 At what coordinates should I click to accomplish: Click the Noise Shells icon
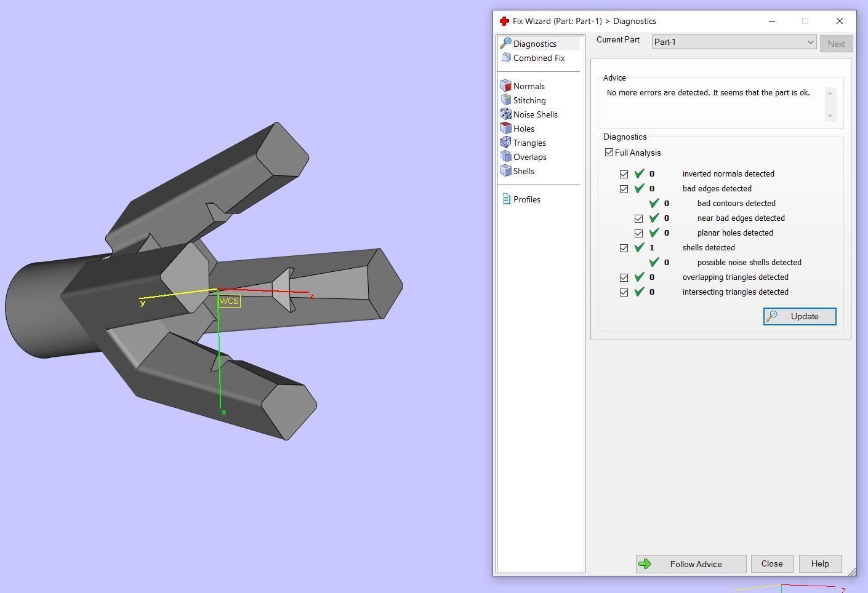[506, 114]
